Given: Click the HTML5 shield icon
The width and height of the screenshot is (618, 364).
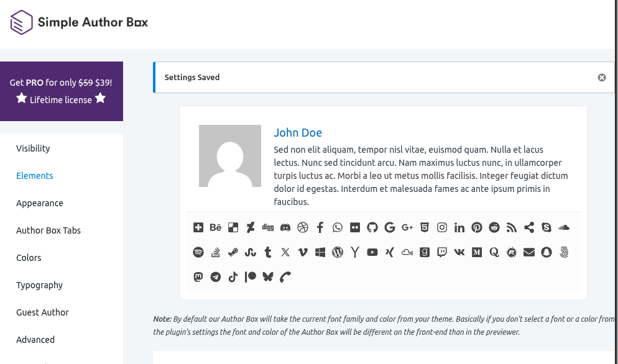Looking at the screenshot, I should pyautogui.click(x=425, y=227).
